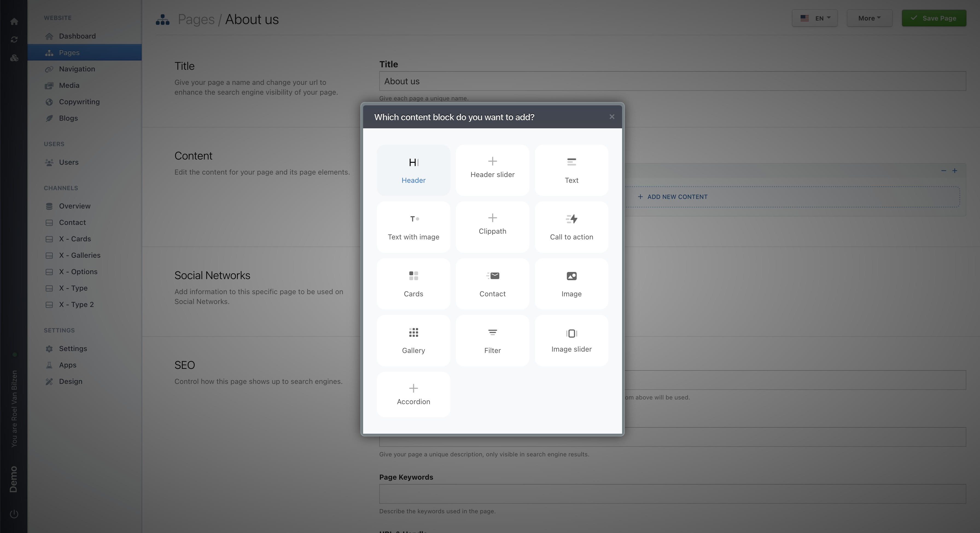The image size is (980, 533).
Task: Add the Filter content block
Action: pos(492,340)
